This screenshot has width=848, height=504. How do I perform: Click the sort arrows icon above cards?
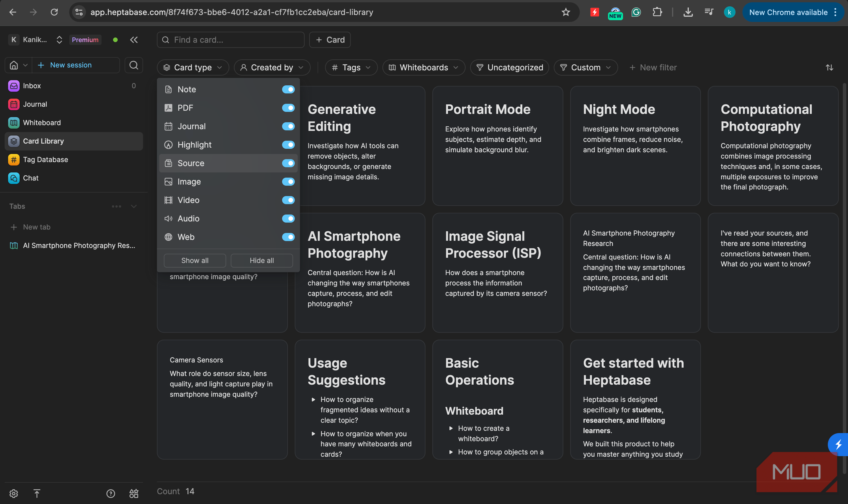[829, 67]
